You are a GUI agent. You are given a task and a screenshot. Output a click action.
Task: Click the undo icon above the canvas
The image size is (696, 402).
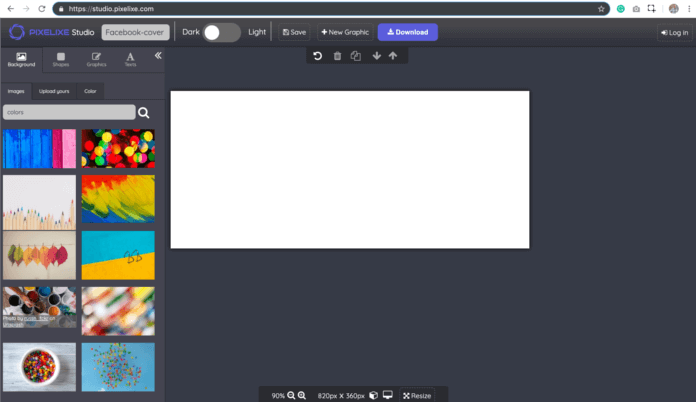coord(317,56)
